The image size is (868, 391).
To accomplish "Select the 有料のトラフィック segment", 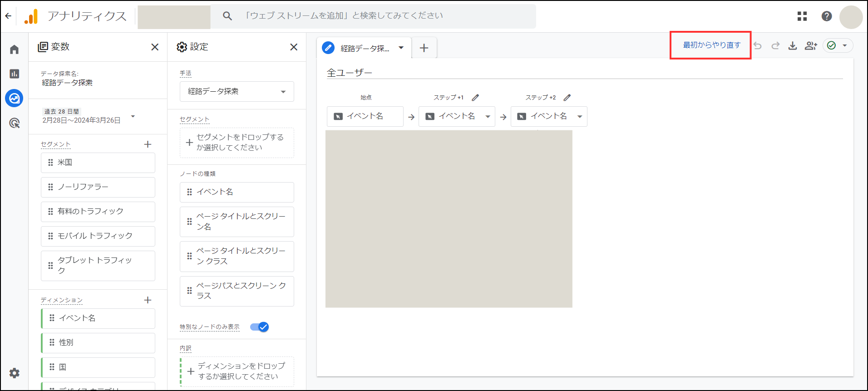I will [98, 212].
